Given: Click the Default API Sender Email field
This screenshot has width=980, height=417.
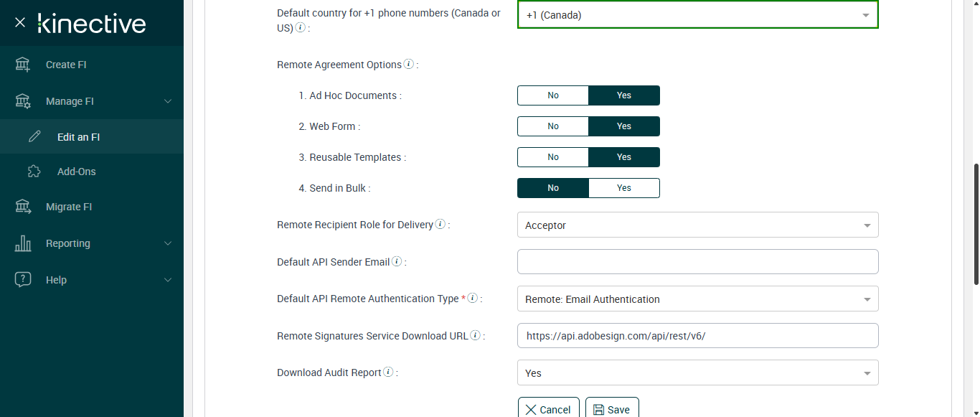Looking at the screenshot, I should [697, 262].
